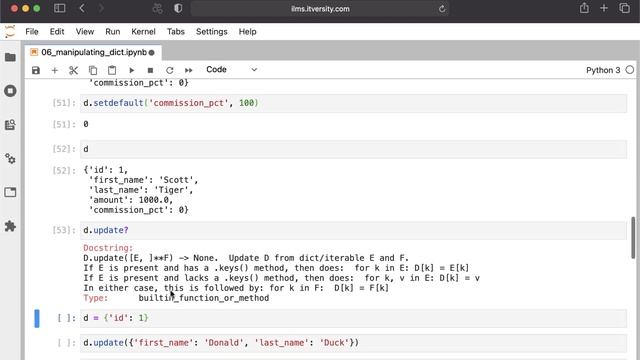Screen dimensions: 640x360
Task: Open the Kernel menu
Action: click(143, 31)
